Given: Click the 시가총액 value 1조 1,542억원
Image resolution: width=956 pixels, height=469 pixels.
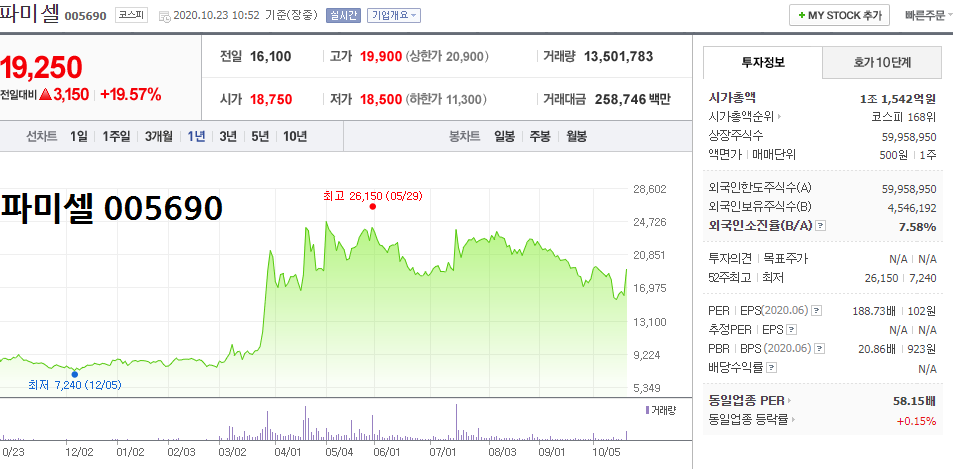Looking at the screenshot, I should [897, 98].
